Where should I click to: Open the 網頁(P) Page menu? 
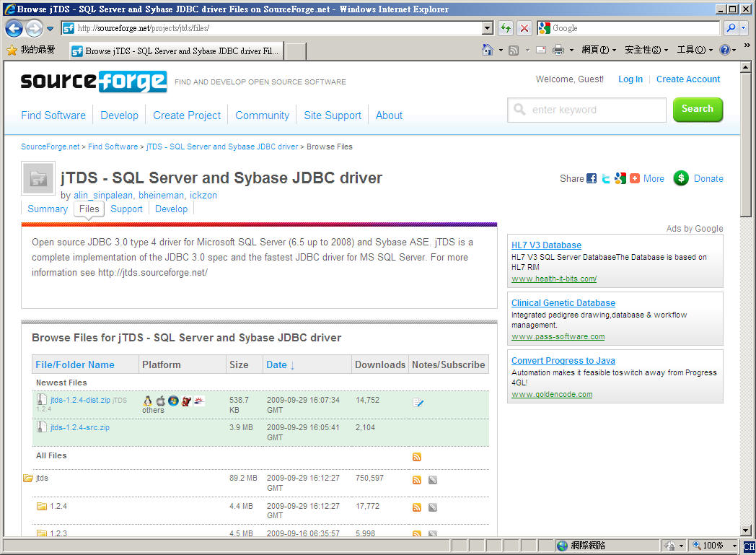pyautogui.click(x=599, y=50)
